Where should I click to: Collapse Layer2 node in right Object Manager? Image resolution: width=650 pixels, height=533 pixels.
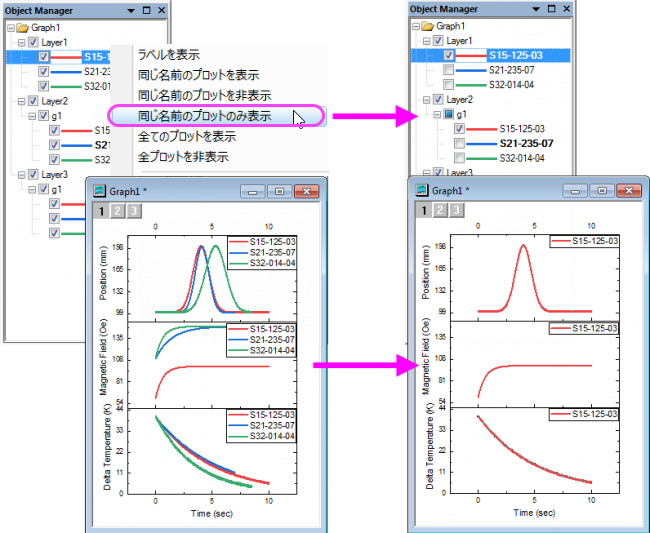pyautogui.click(x=427, y=99)
